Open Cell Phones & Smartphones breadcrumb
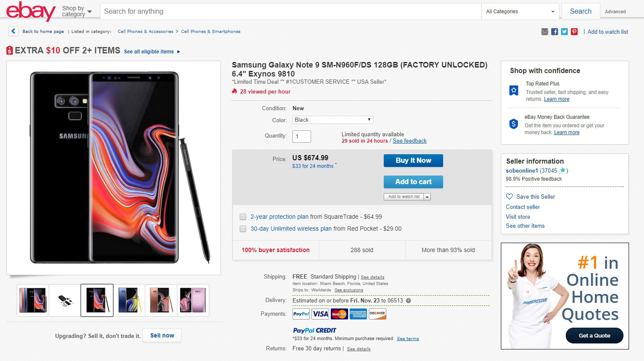Image resolution: width=644 pixels, height=361 pixels. [x=211, y=32]
